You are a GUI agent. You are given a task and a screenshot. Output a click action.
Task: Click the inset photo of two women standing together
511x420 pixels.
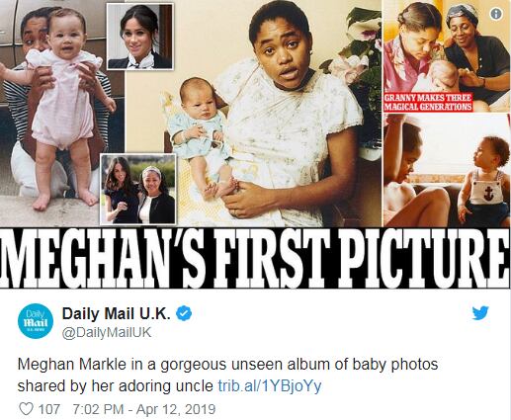[x=138, y=190]
